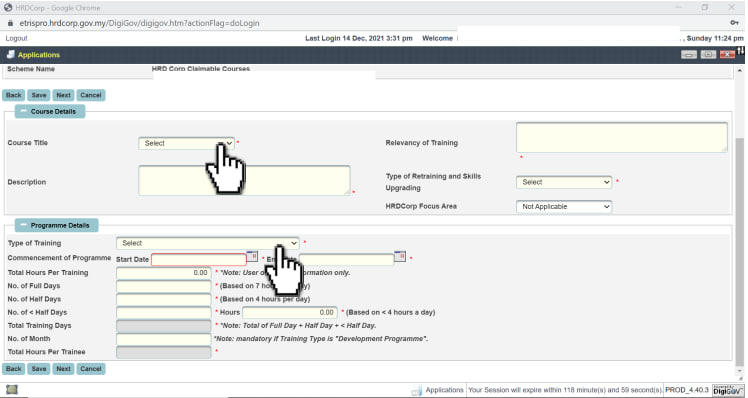Click the DigiGov logo in status bar
The width and height of the screenshot is (748, 398).
[x=727, y=390]
